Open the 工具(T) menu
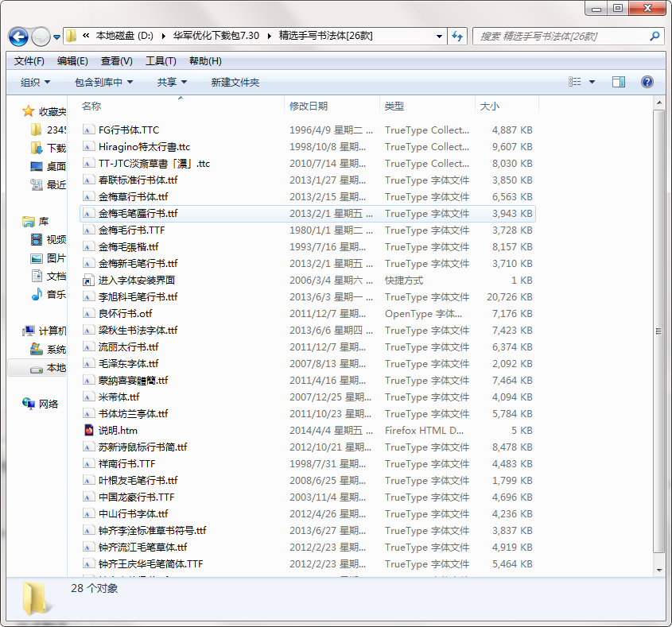This screenshot has width=672, height=627. tap(161, 61)
